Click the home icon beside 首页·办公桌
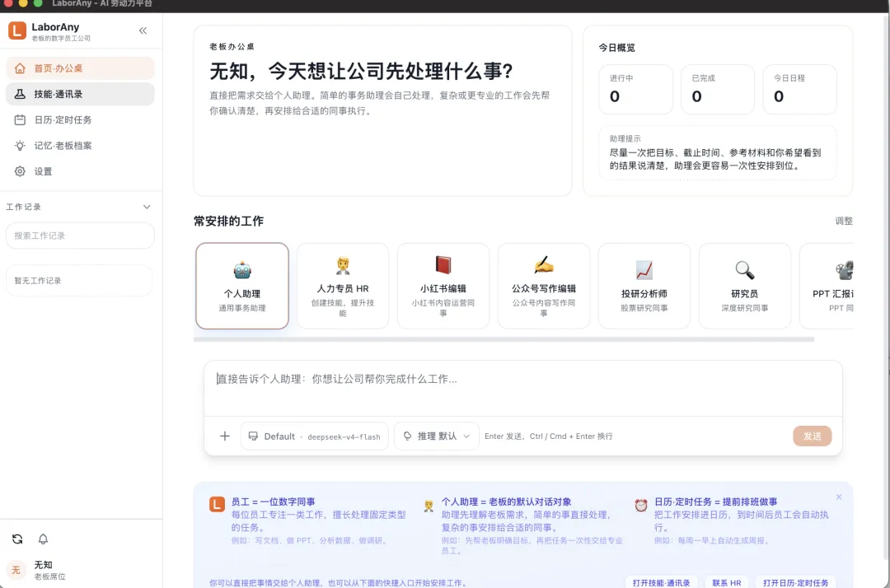 coord(20,68)
